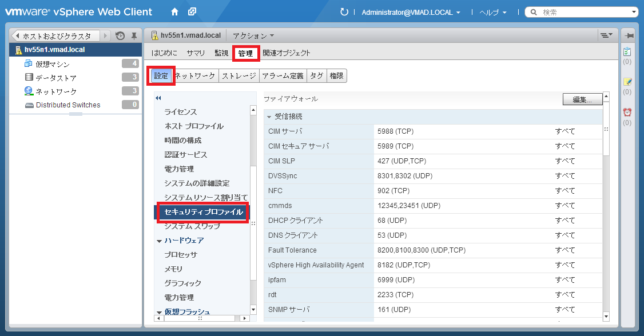Click the Distributed Switches icon

point(29,106)
